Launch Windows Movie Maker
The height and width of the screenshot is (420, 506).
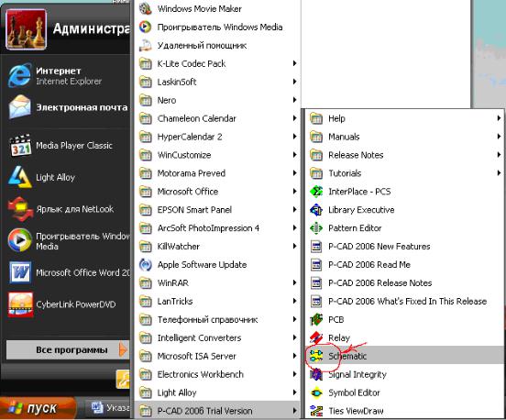click(218, 9)
